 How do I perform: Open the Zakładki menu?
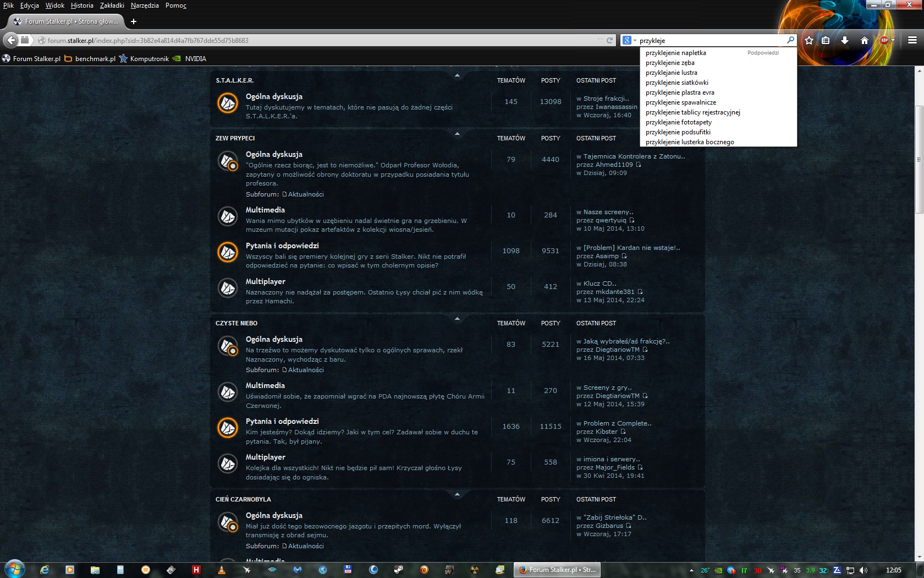[x=112, y=6]
